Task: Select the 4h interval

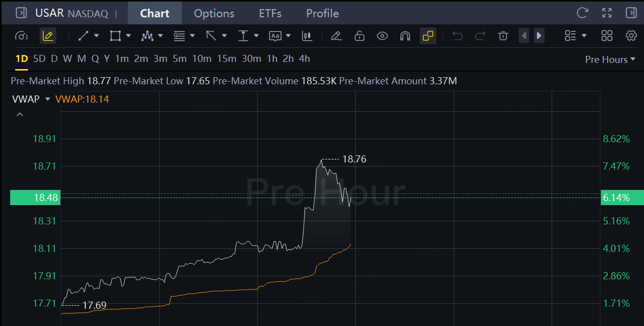Action: 304,59
